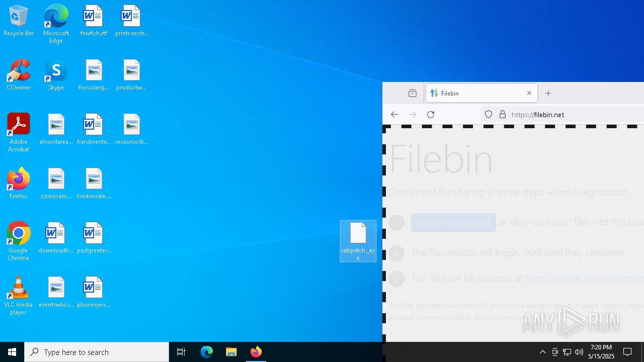Select the fewfish.rtf document icon
This screenshot has width=644, height=362.
pyautogui.click(x=94, y=21)
